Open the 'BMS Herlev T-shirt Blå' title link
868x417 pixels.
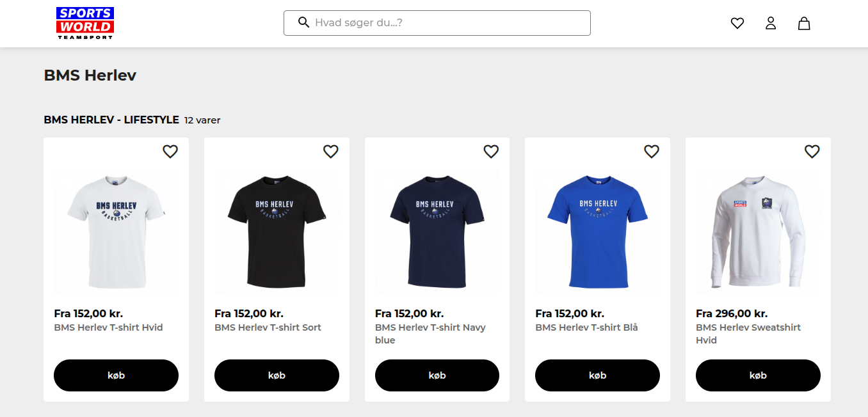pos(586,327)
